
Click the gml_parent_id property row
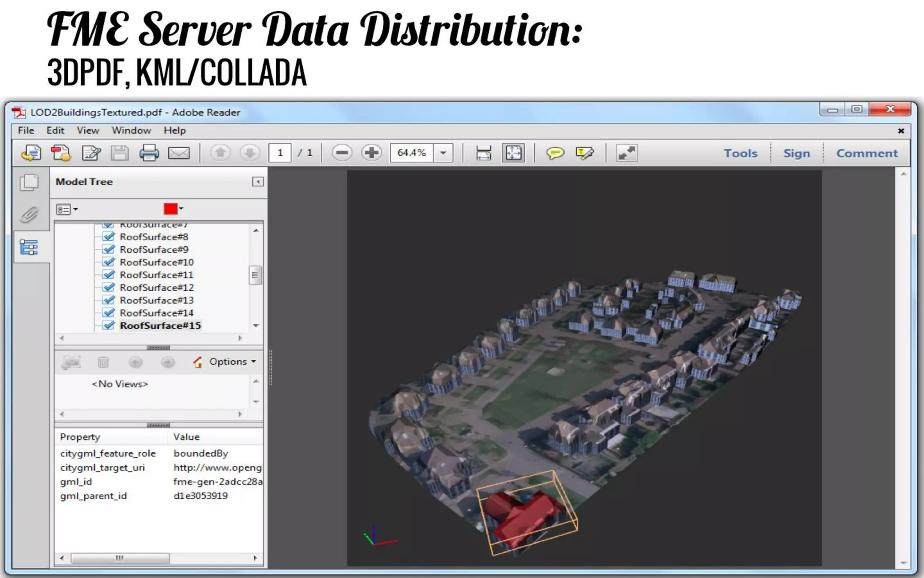[159, 496]
